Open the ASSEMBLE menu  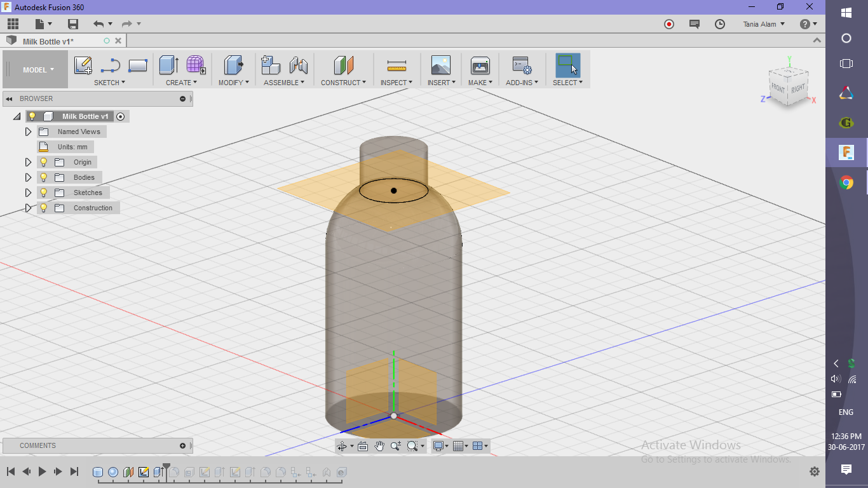[284, 83]
